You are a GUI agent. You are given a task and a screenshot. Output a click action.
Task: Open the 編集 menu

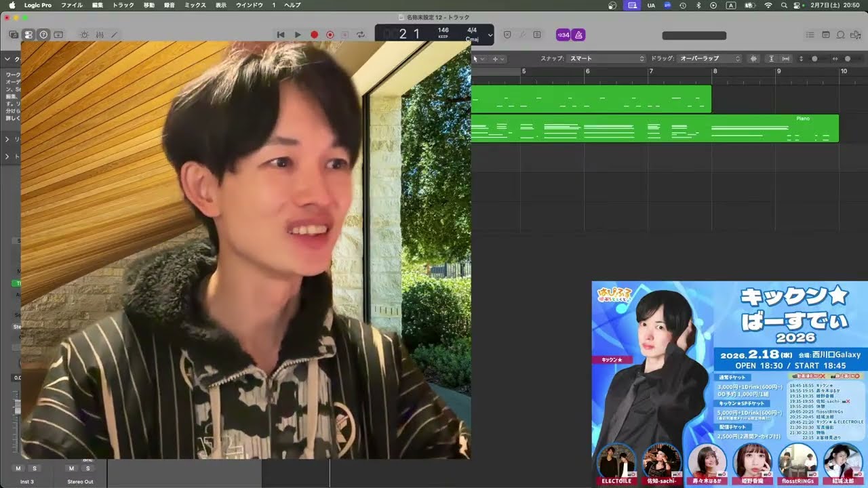pyautogui.click(x=98, y=5)
